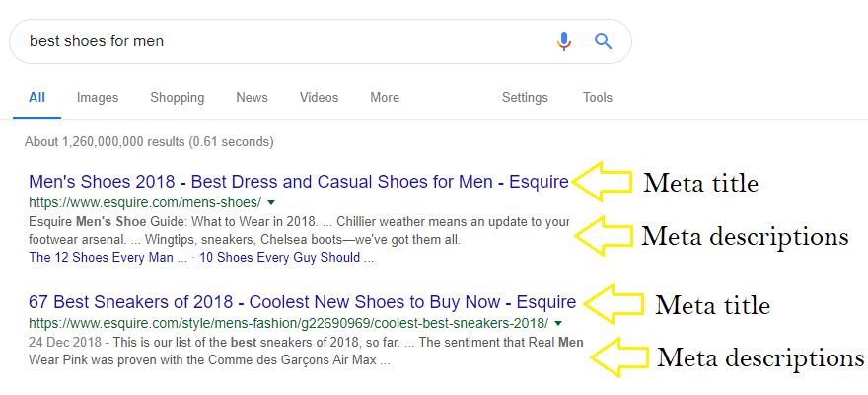Expand the green arrow after esquire.com/mens-shoes URL
The width and height of the screenshot is (868, 395).
(x=270, y=201)
